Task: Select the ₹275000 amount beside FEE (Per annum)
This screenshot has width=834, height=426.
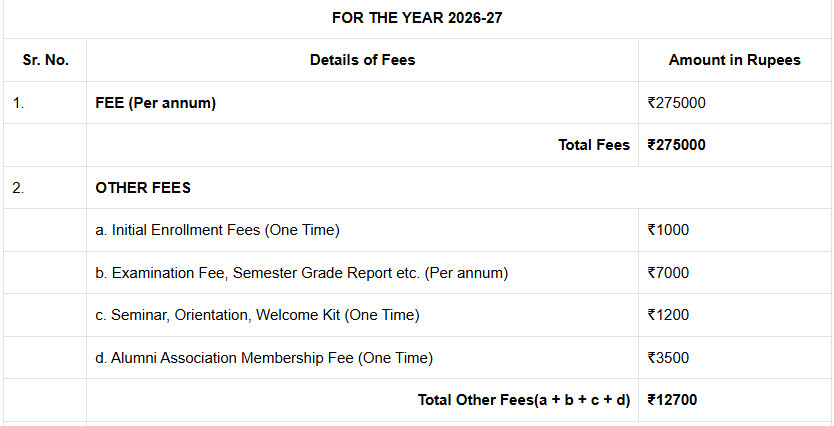Action: point(676,102)
